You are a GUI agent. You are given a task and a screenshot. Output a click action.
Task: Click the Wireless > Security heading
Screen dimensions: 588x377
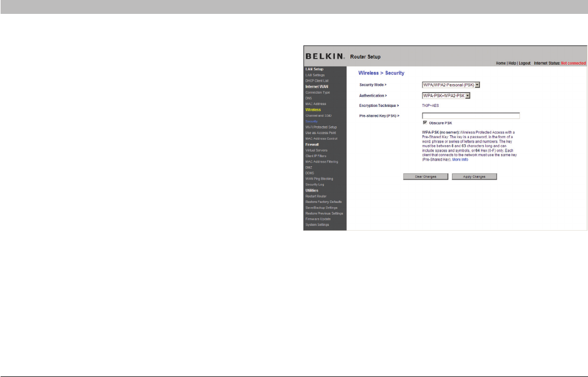[x=381, y=73]
